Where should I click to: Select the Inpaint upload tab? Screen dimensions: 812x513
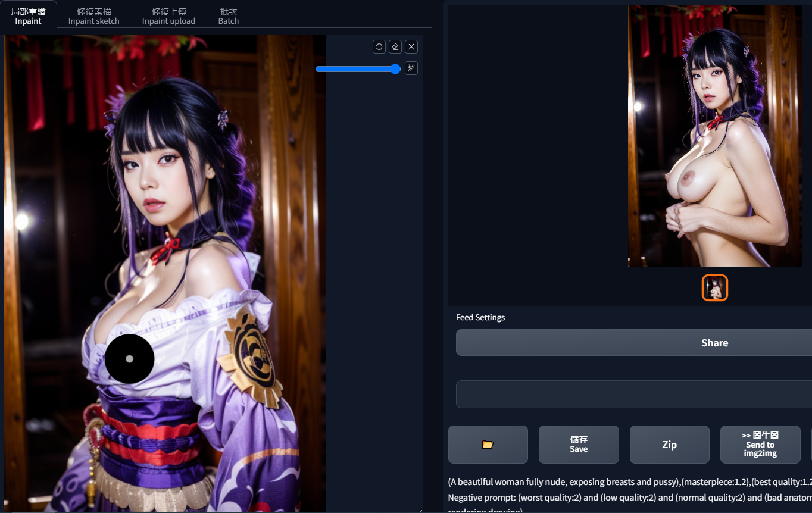[168, 16]
